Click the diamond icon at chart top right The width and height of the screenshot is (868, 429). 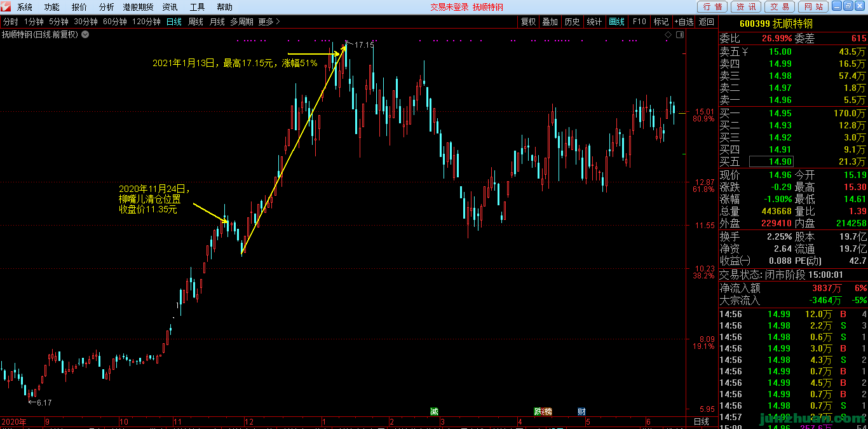coord(668,34)
